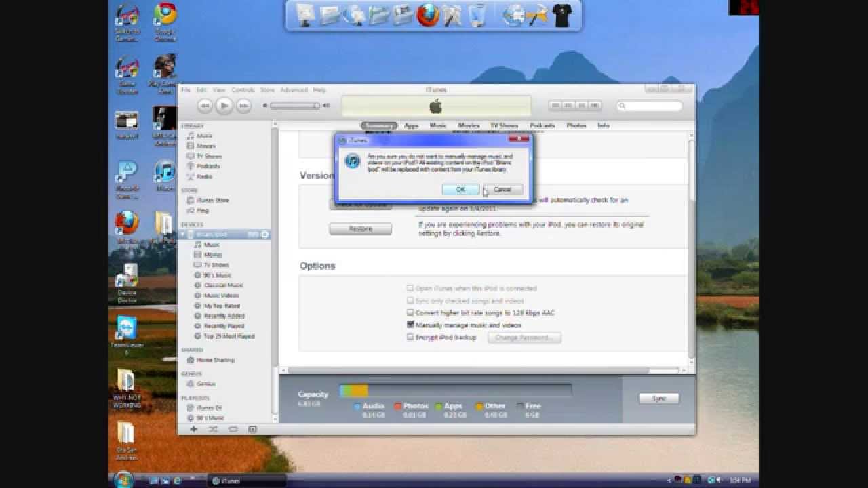Image resolution: width=868 pixels, height=488 pixels.
Task: Click Cancel in the iTunes dialog
Action: (x=502, y=190)
